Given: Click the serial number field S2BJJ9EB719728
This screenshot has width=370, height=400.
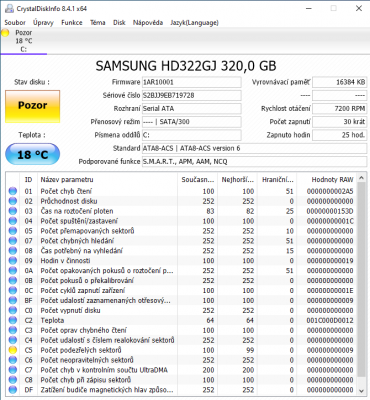Looking at the screenshot, I should click(x=192, y=95).
